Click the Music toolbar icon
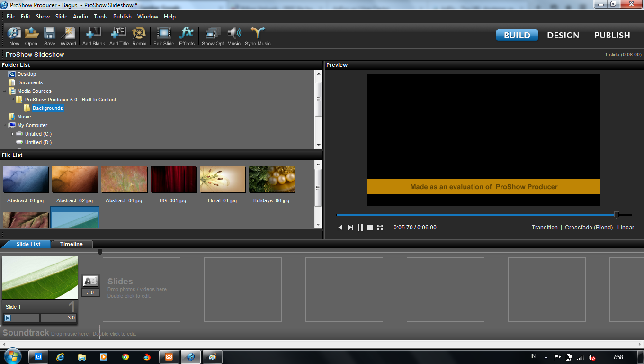This screenshot has height=364, width=644. (234, 36)
